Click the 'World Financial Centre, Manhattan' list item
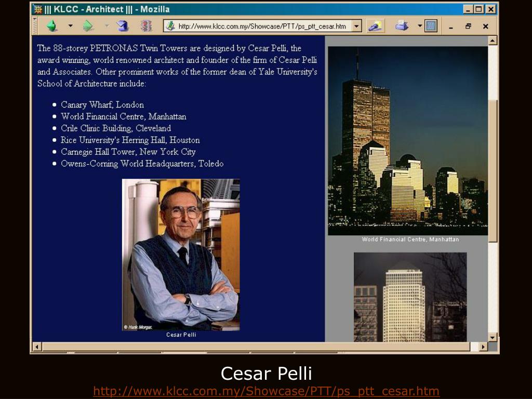The height and width of the screenshot is (399, 532). 124,116
